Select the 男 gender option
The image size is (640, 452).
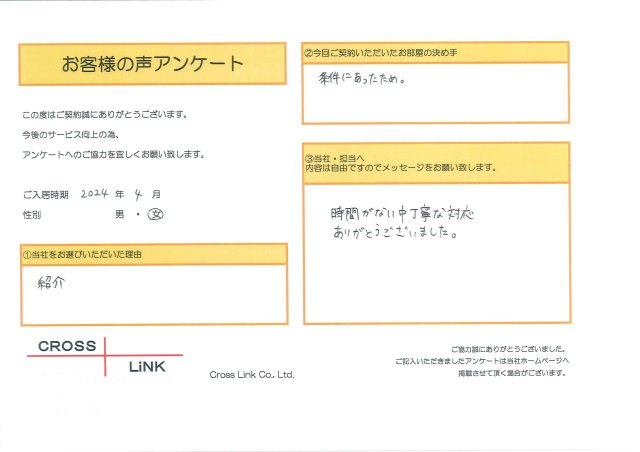tap(119, 214)
